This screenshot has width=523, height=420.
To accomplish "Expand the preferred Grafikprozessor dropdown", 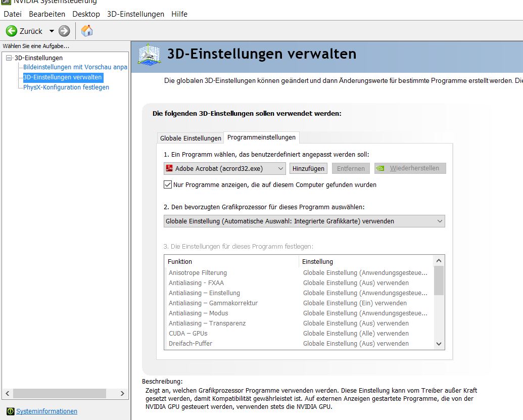I will click(x=439, y=221).
